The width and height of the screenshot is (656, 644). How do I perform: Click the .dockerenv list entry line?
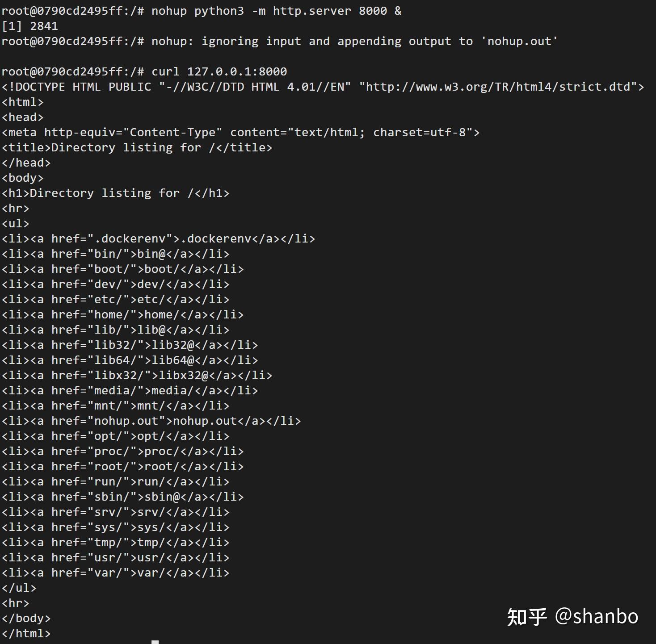158,239
